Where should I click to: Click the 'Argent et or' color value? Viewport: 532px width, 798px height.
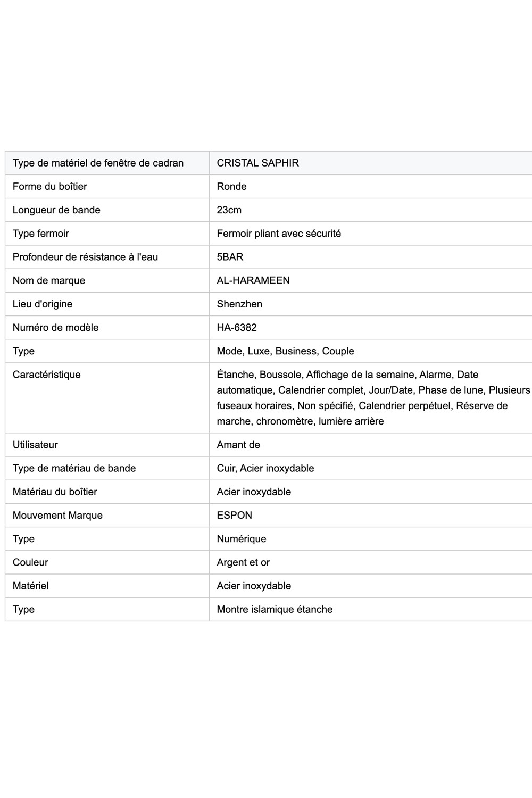click(x=243, y=562)
